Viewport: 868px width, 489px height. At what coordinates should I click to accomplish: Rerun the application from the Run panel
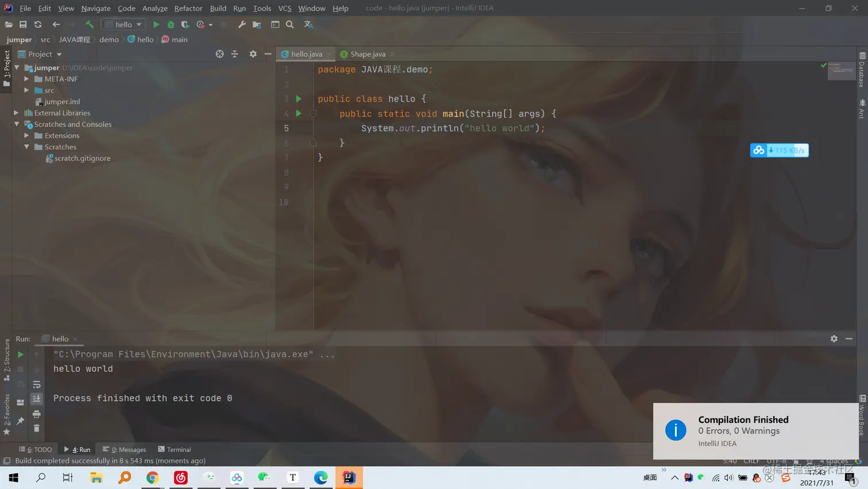coord(21,355)
